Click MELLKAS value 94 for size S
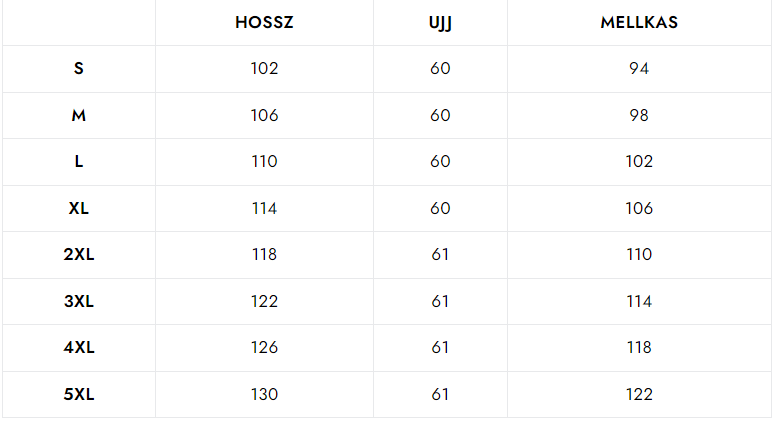This screenshot has width=774, height=421. [x=639, y=69]
